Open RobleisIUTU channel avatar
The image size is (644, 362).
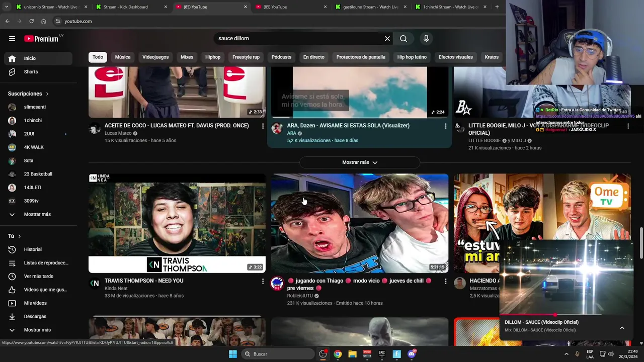click(277, 284)
